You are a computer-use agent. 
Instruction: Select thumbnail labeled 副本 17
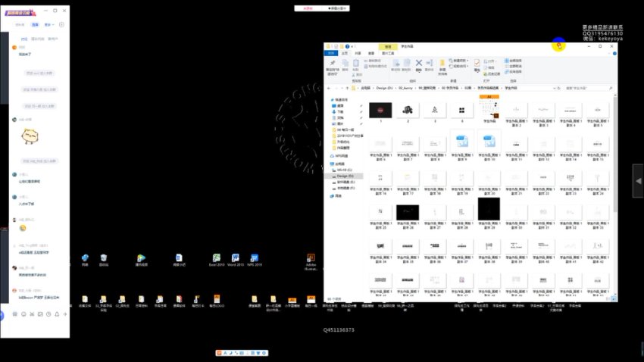click(408, 183)
